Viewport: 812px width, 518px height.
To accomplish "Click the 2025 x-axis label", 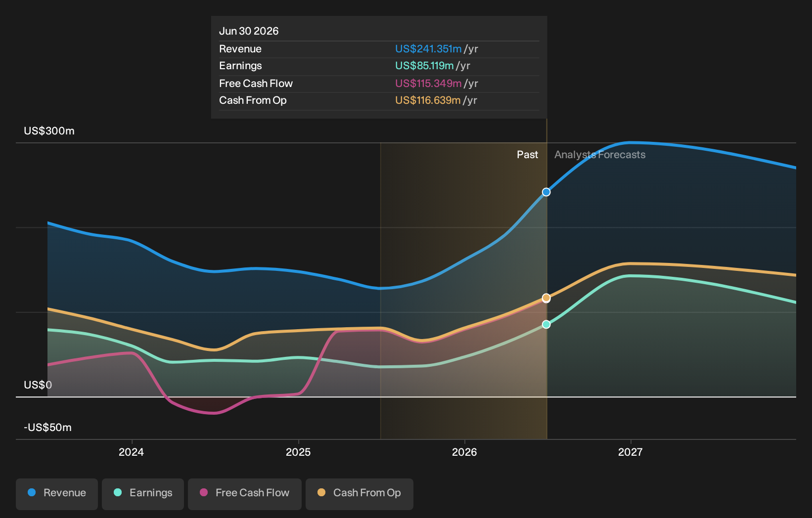I will click(x=298, y=452).
